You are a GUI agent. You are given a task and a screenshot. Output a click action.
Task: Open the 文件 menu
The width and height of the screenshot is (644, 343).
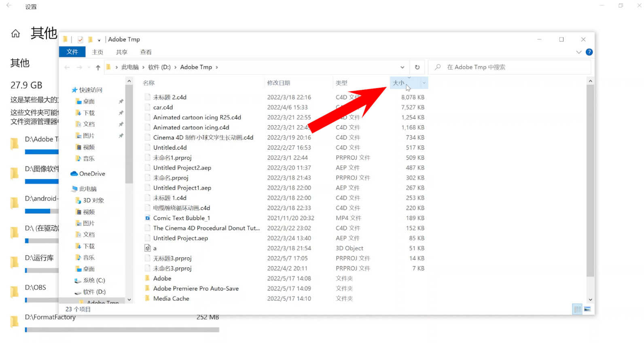[72, 52]
